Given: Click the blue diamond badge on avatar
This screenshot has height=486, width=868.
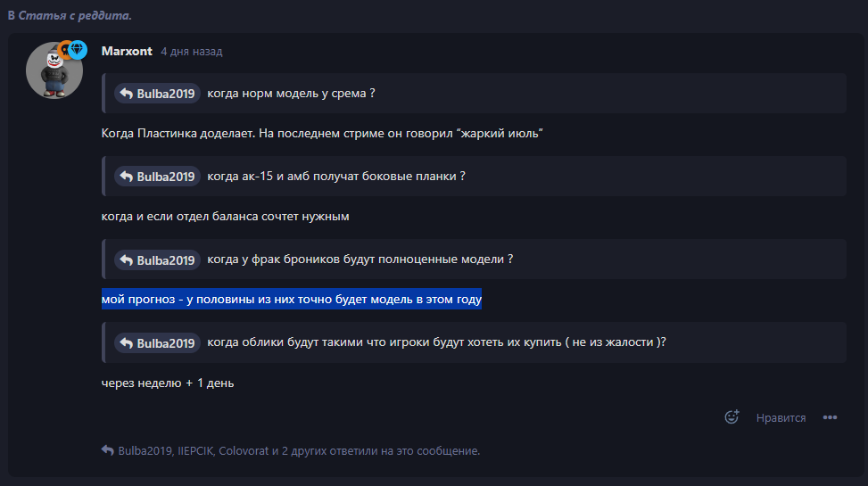Looking at the screenshot, I should click(78, 49).
